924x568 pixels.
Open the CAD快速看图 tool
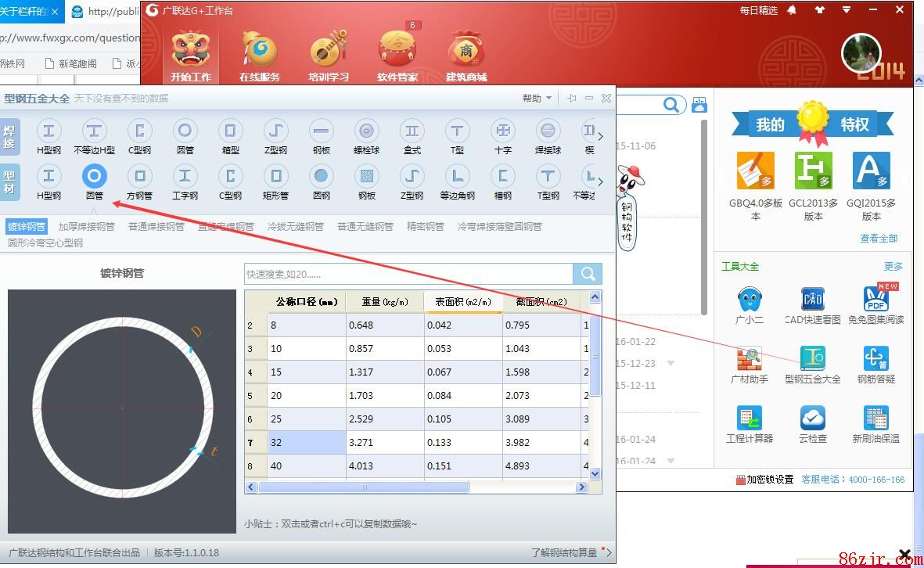pyautogui.click(x=812, y=306)
